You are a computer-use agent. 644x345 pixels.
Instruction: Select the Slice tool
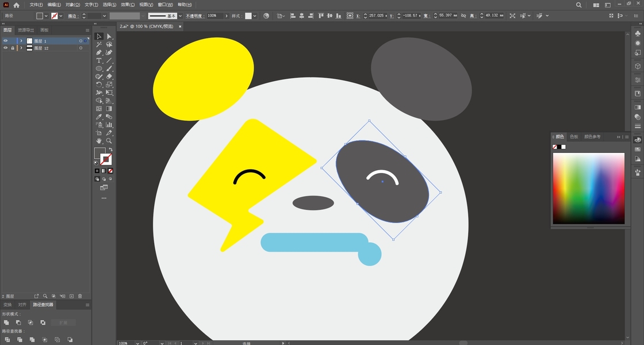pyautogui.click(x=109, y=133)
